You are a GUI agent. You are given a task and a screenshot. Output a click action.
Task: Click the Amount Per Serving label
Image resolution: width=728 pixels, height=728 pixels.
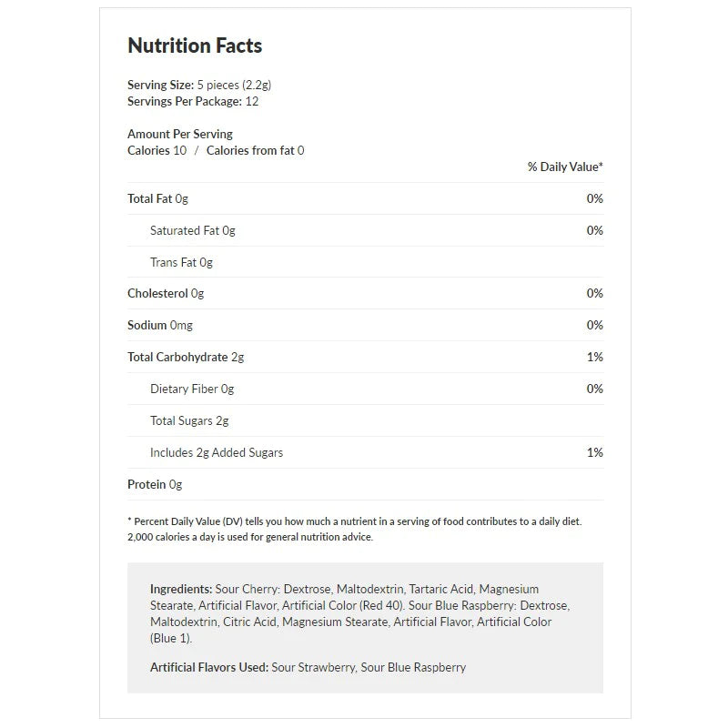click(180, 134)
